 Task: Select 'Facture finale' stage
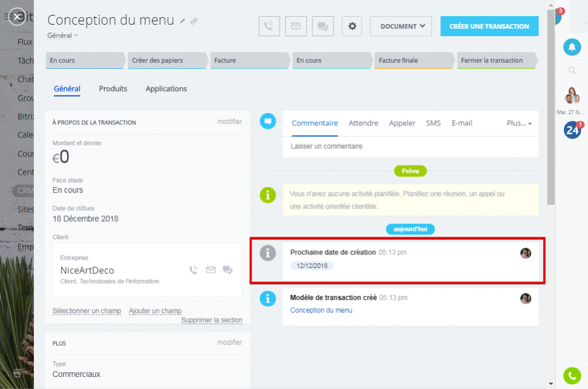coord(415,60)
